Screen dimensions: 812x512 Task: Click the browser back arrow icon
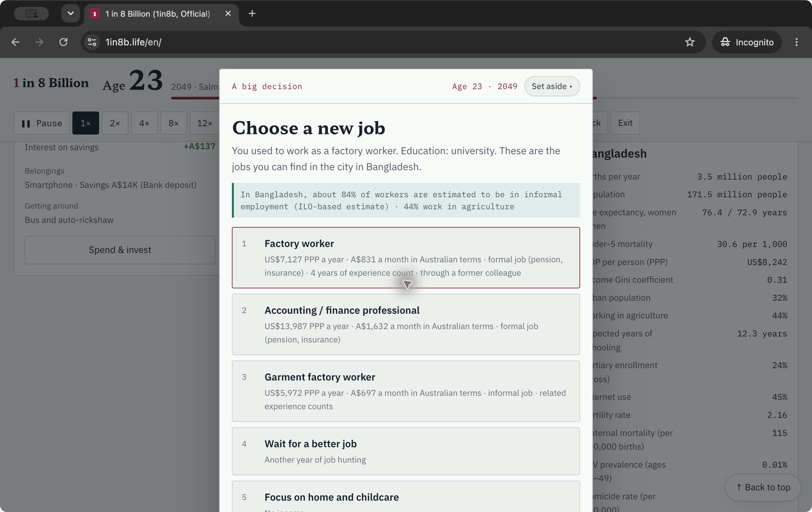[x=15, y=42]
